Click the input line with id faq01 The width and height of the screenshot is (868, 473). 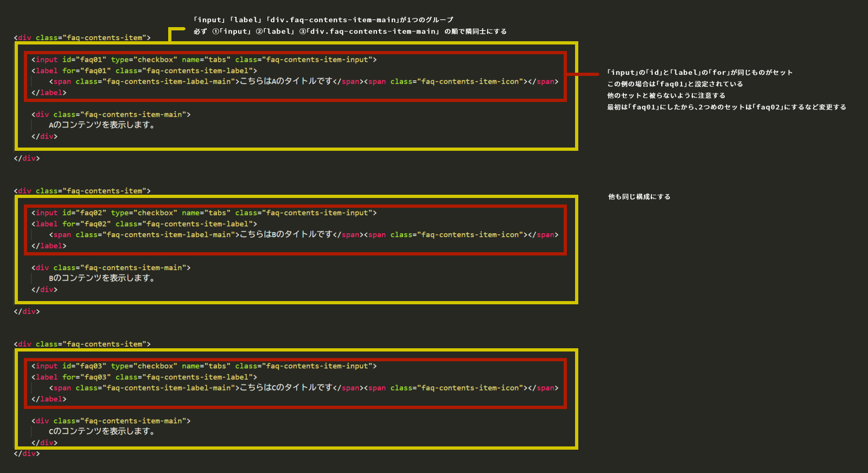click(x=203, y=60)
